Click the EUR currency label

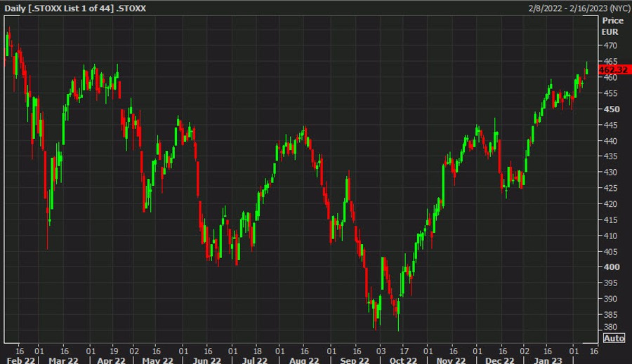point(610,32)
